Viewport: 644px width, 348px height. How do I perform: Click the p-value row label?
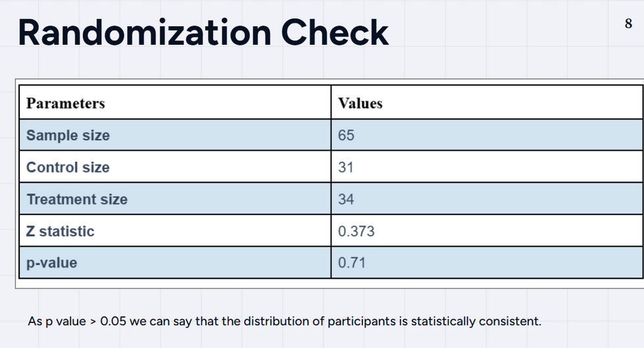coord(52,263)
